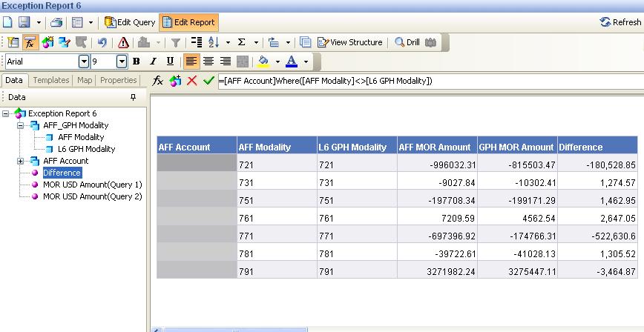Create a new document with the blank page icon
644x332 pixels.
(x=7, y=22)
